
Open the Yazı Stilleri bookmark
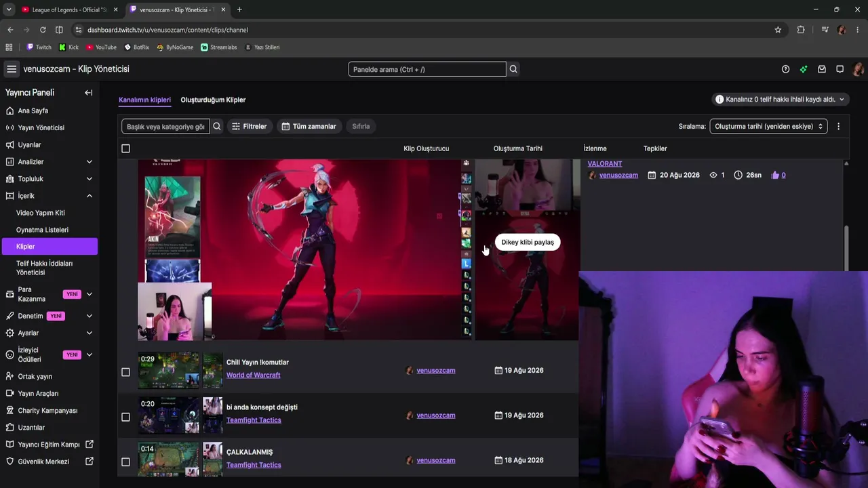point(262,47)
